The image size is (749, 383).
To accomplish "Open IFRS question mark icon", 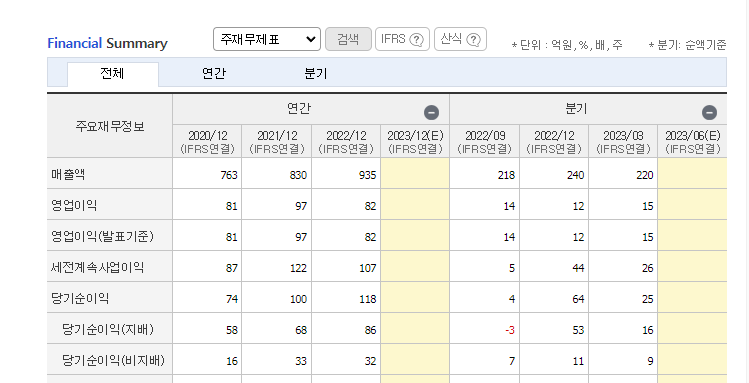I will coord(417,40).
